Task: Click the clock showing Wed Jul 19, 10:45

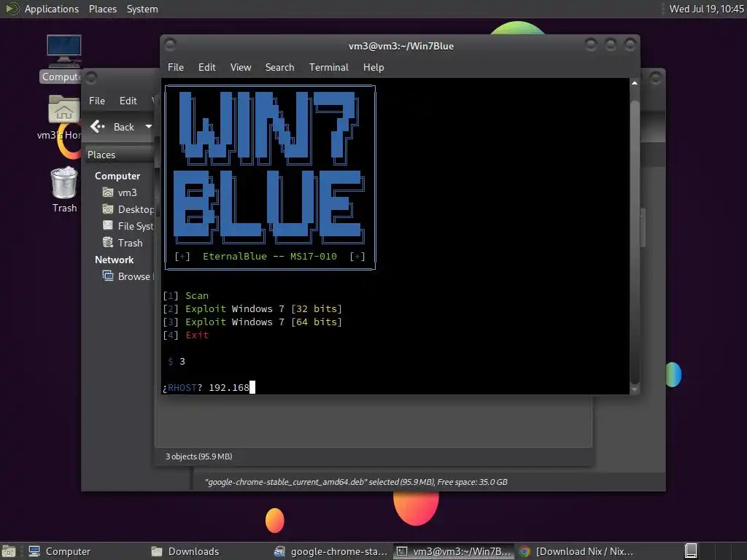Action: (x=706, y=9)
